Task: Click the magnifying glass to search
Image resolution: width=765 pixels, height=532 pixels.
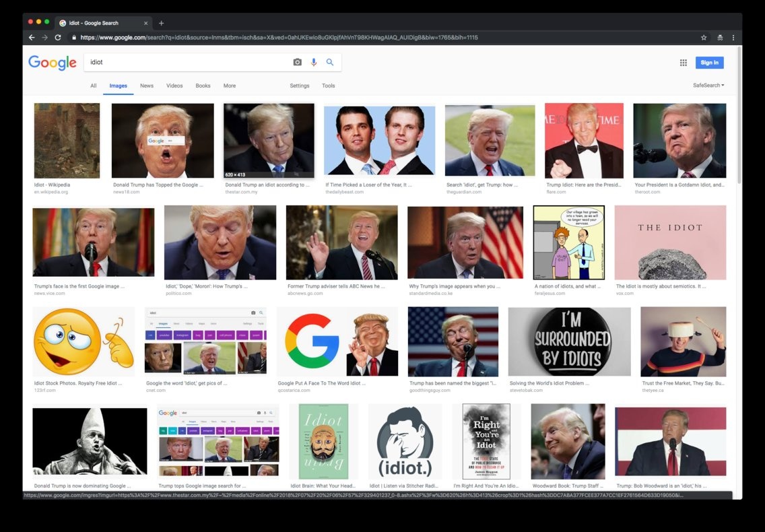Action: (329, 61)
